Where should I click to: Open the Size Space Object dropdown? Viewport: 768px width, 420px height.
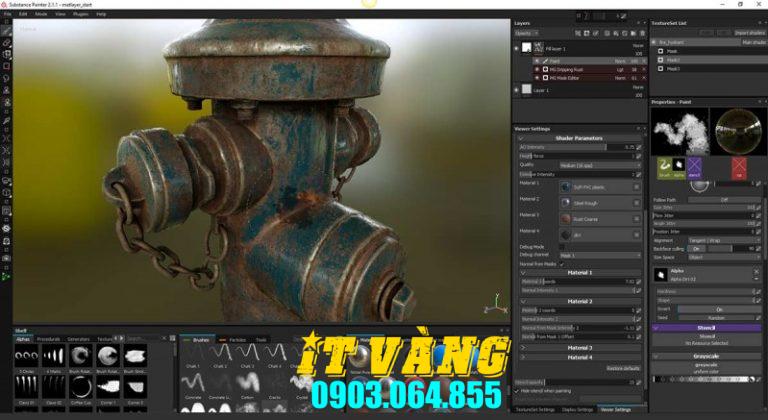(724, 257)
